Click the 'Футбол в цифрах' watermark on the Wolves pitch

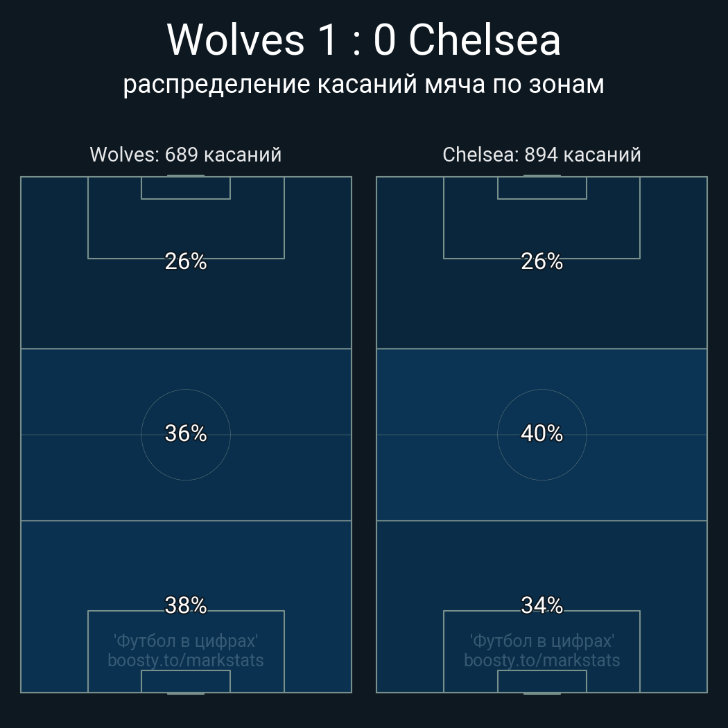[186, 641]
